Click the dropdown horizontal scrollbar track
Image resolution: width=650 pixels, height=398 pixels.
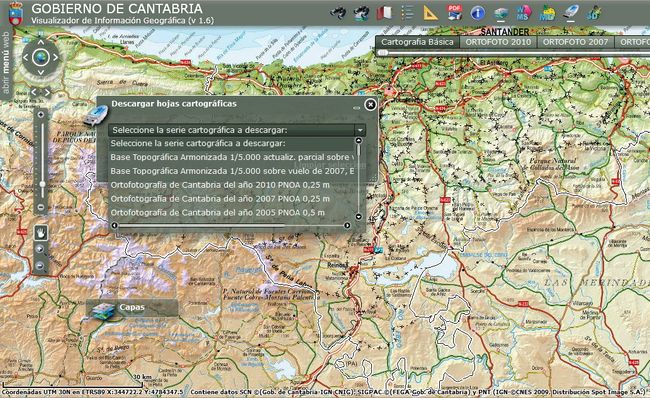[231, 226]
